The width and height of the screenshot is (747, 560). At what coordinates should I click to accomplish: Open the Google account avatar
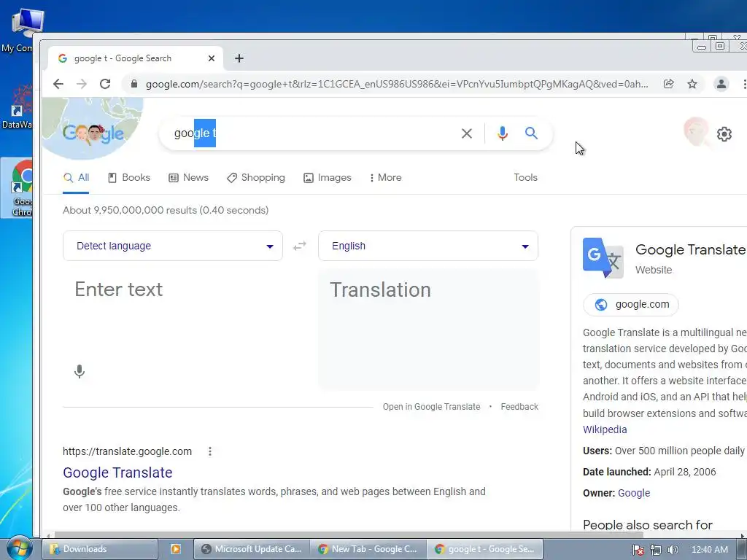click(697, 132)
